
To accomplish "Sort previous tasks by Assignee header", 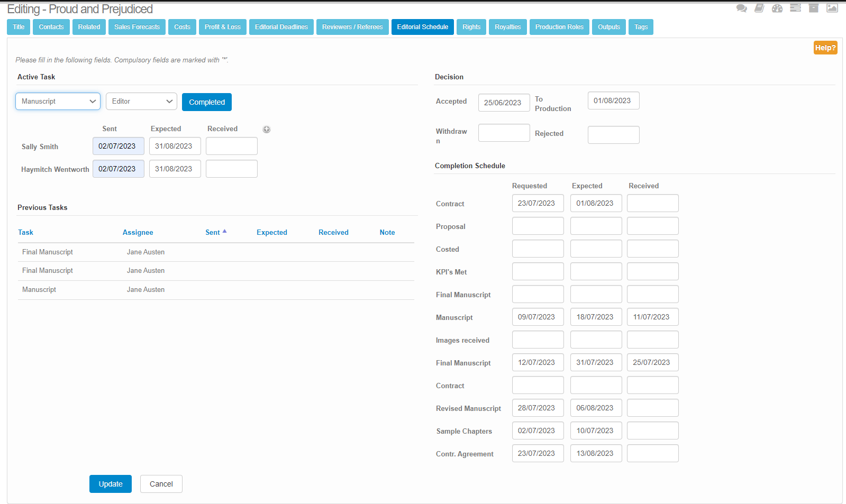I will pos(138,232).
